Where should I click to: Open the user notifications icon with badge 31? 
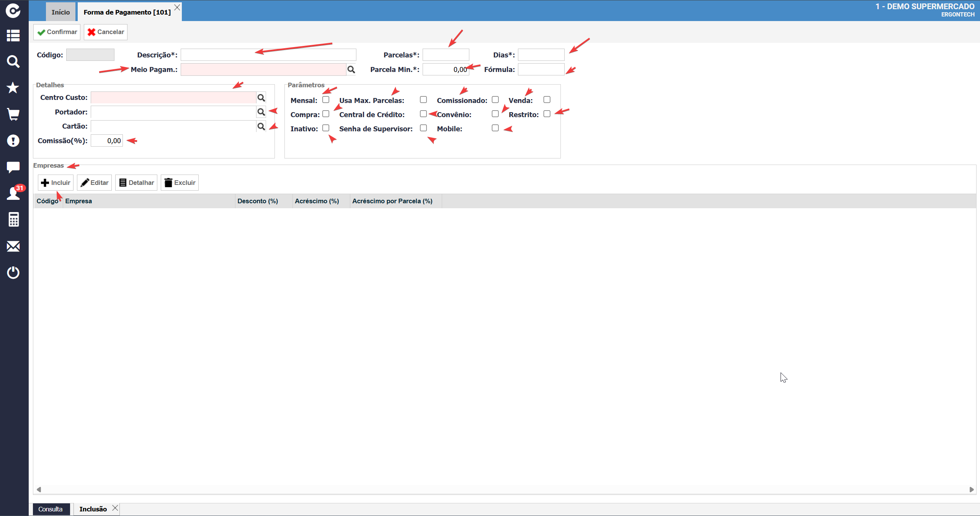[x=15, y=193]
